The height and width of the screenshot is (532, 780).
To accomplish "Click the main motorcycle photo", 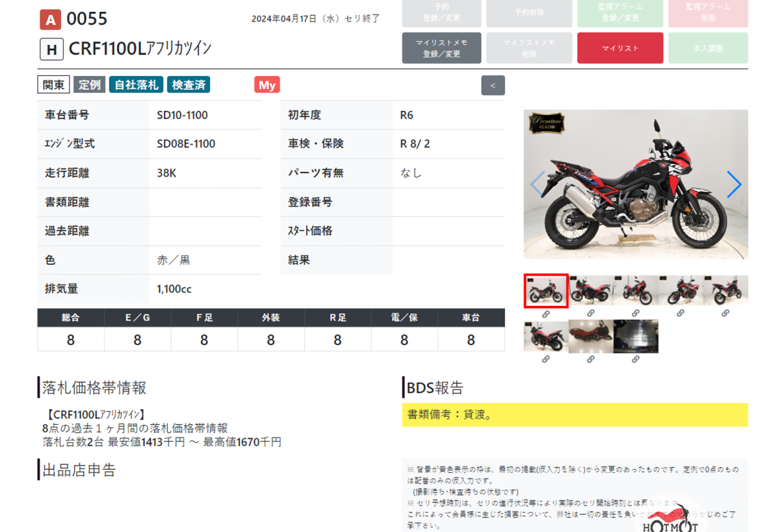I will click(x=636, y=184).
